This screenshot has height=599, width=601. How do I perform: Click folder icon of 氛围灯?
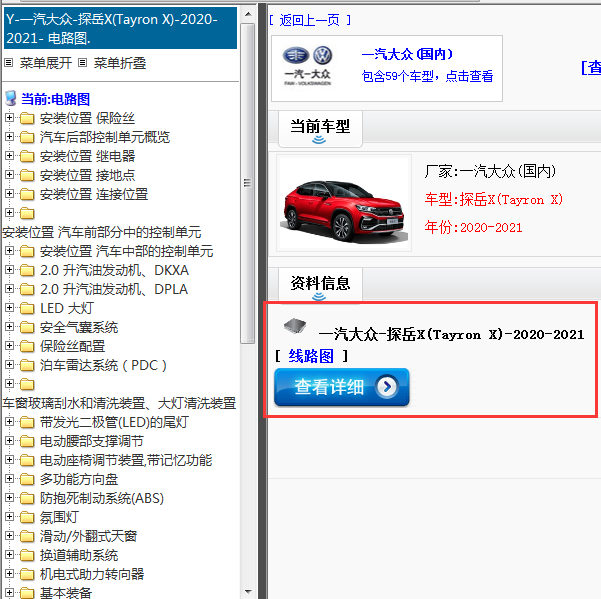27,517
